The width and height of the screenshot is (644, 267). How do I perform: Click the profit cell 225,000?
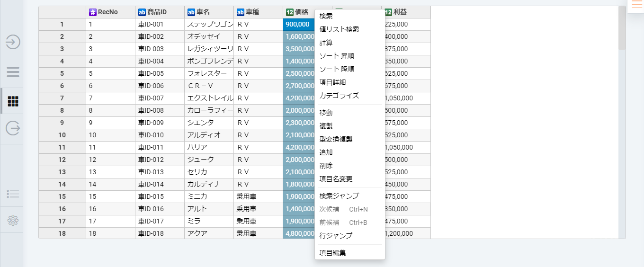coord(407,24)
